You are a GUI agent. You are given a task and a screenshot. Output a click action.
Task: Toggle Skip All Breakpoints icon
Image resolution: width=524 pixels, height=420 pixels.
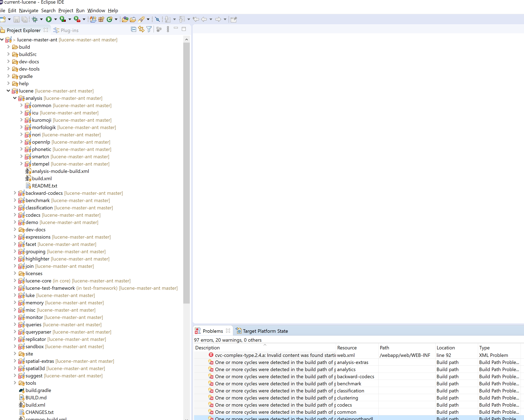coord(157,19)
